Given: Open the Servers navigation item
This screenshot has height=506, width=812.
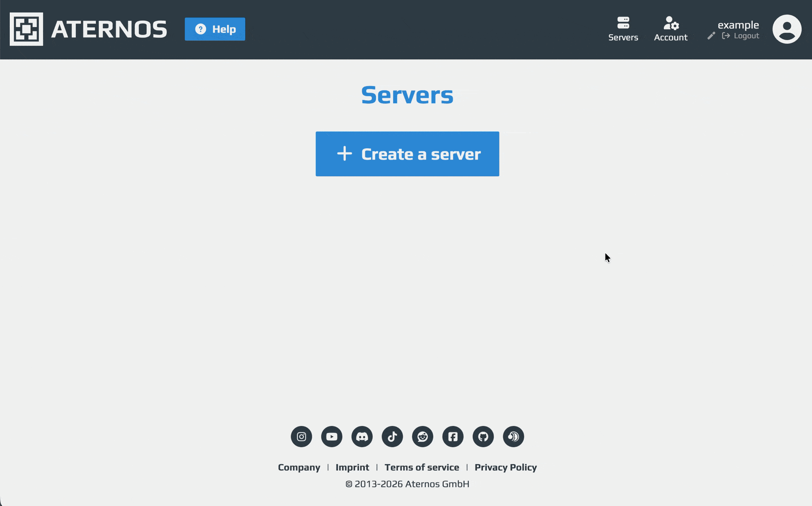Looking at the screenshot, I should tap(623, 29).
